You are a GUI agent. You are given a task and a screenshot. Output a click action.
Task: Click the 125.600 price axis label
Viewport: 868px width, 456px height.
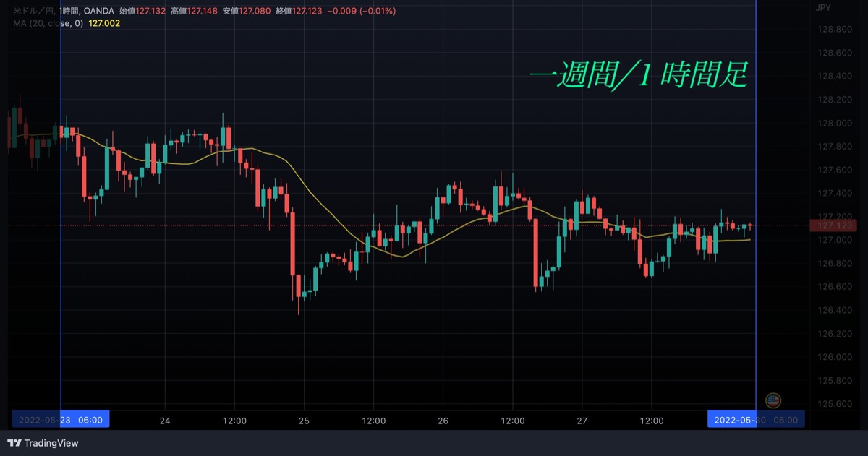(x=833, y=403)
